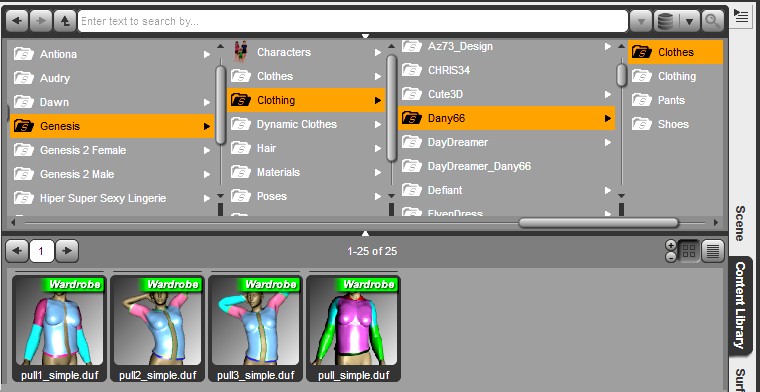Expand the Hair folder arrow
The width and height of the screenshot is (760, 392).
378,148
